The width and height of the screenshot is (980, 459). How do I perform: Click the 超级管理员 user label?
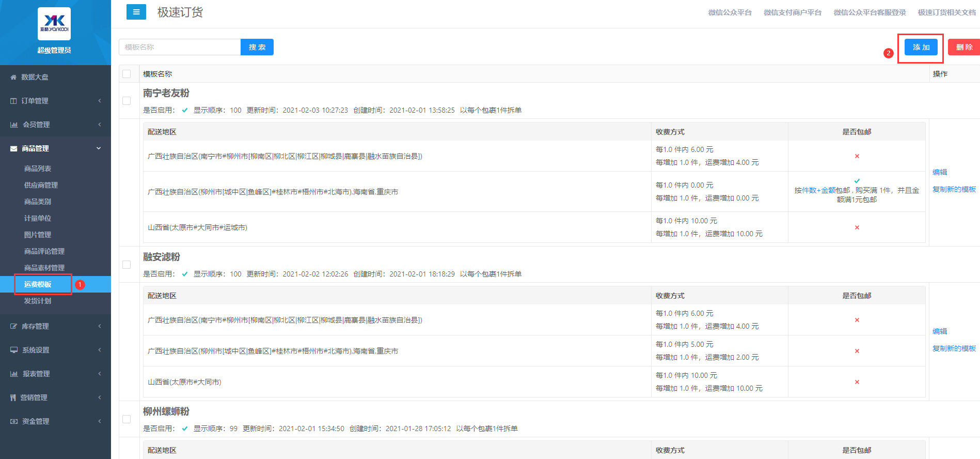click(x=54, y=50)
